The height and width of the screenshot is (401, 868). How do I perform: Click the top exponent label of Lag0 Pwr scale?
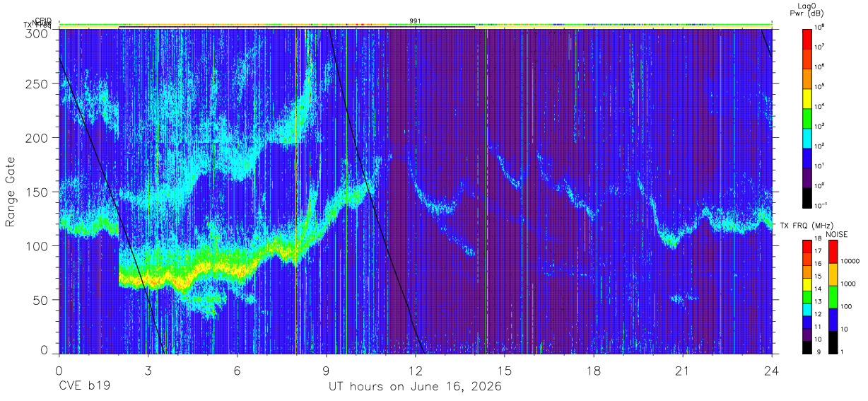(x=820, y=26)
